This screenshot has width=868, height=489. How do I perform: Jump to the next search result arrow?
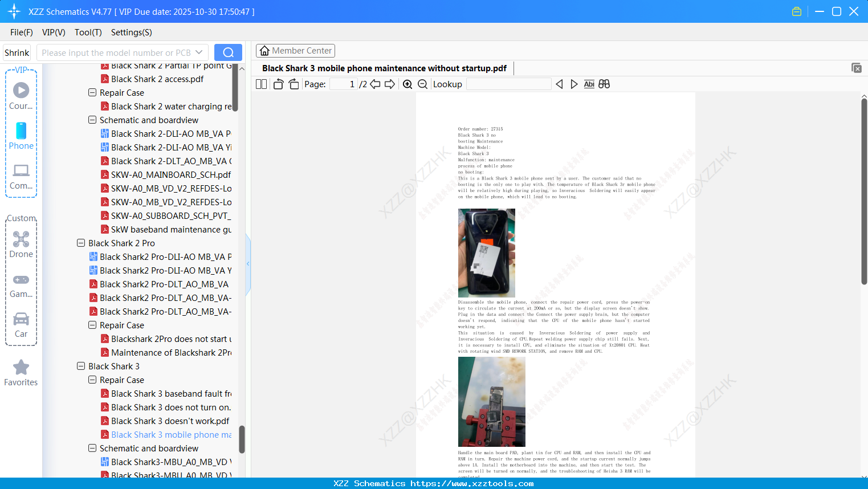pyautogui.click(x=573, y=84)
